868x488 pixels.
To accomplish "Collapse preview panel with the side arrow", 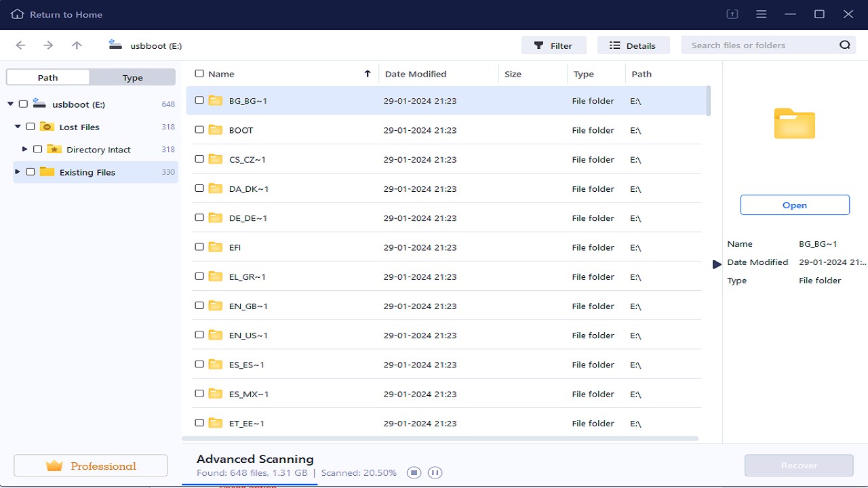I will pyautogui.click(x=717, y=264).
